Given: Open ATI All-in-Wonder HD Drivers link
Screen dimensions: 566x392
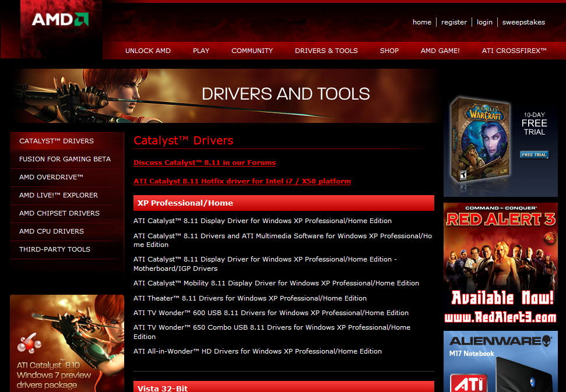Looking at the screenshot, I should click(258, 351).
